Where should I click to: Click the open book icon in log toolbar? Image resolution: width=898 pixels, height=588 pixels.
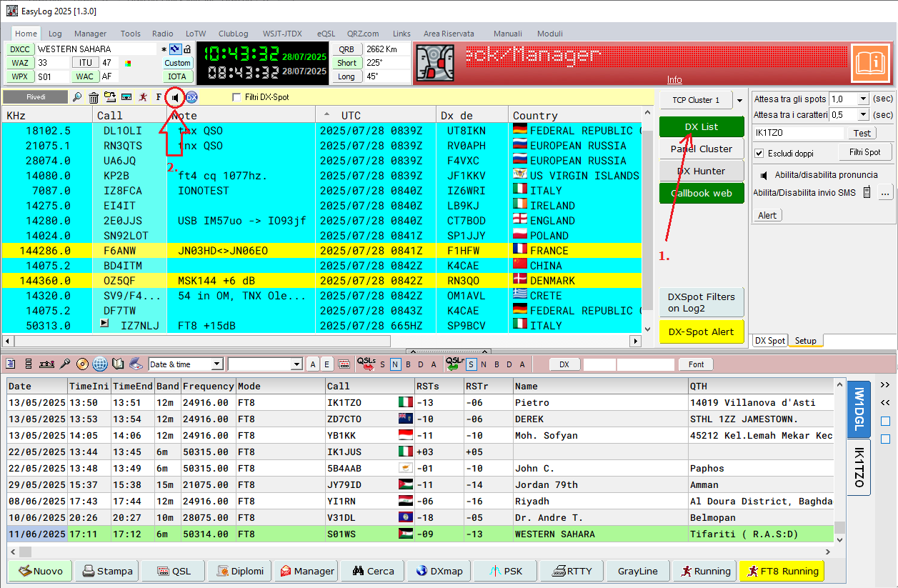pyautogui.click(x=118, y=364)
